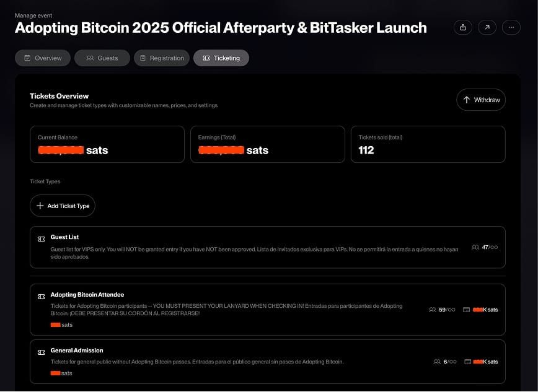Viewport: 538px width, 392px height.
Task: Click ticket icon beside Adopting Bitcoin Attendee
Action: [x=42, y=297]
